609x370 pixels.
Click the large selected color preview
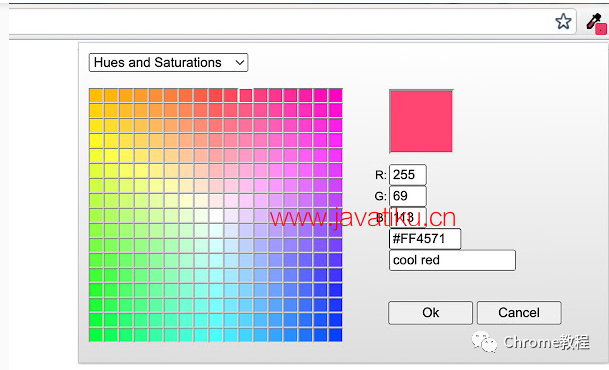[x=421, y=121]
